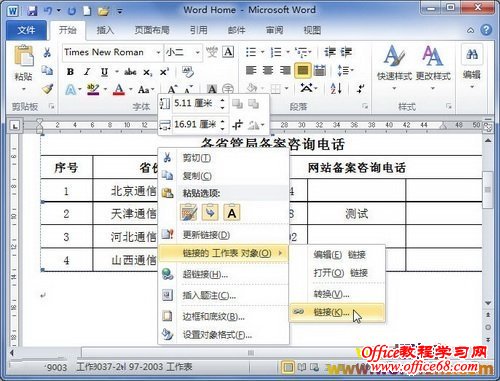Click the Clear Formatting eraser icon
The width and height of the screenshot is (500, 381).
[188, 71]
